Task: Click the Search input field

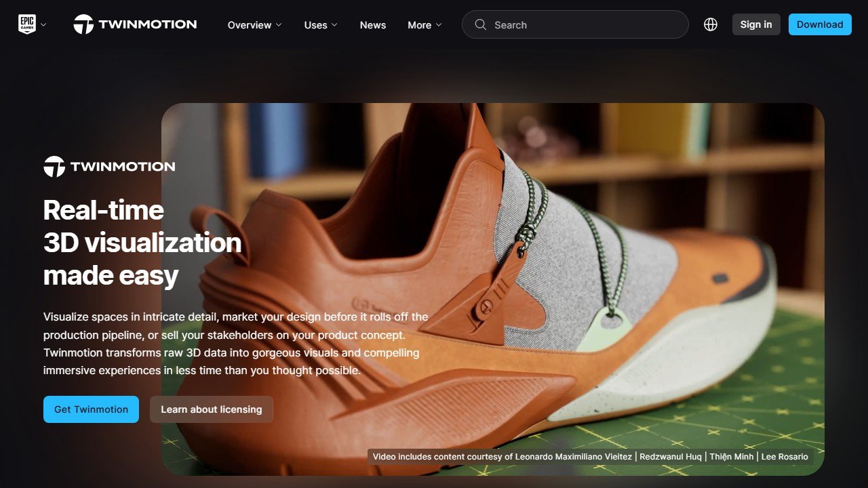Action: (x=575, y=24)
